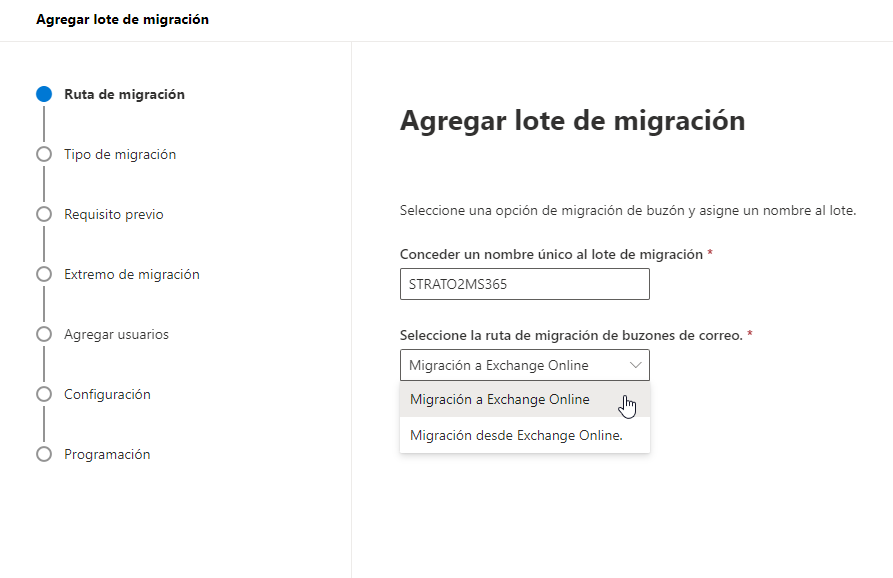Viewport: 893px width, 578px height.
Task: Click the Tipo de migración step circle
Action: [43, 154]
